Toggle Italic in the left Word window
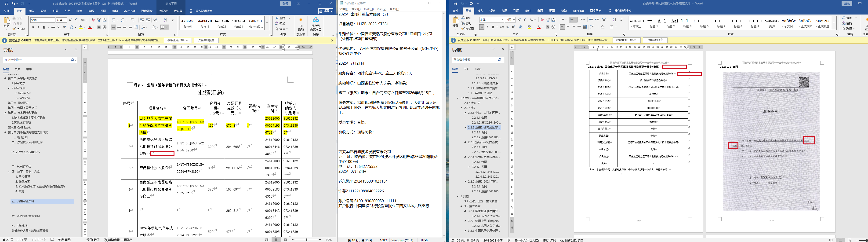The width and height of the screenshot is (868, 242). coord(38,27)
